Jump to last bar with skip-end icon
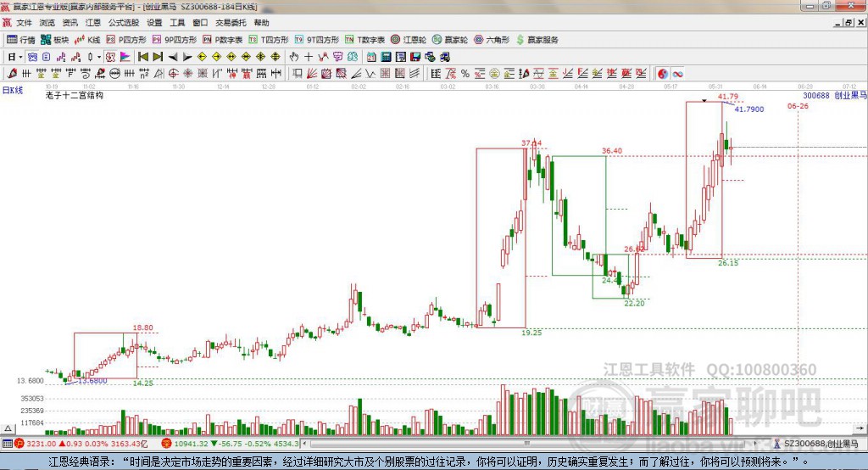The width and height of the screenshot is (868, 470). point(158,57)
